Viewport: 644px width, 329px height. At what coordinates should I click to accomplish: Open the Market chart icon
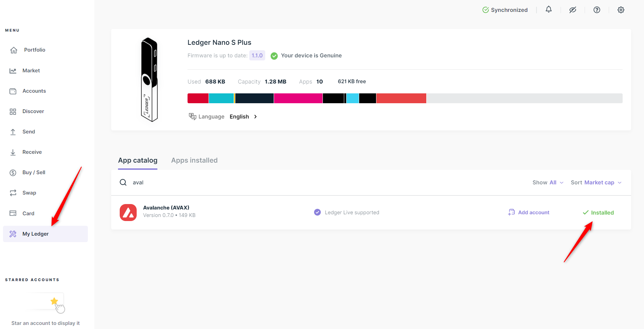[13, 71]
